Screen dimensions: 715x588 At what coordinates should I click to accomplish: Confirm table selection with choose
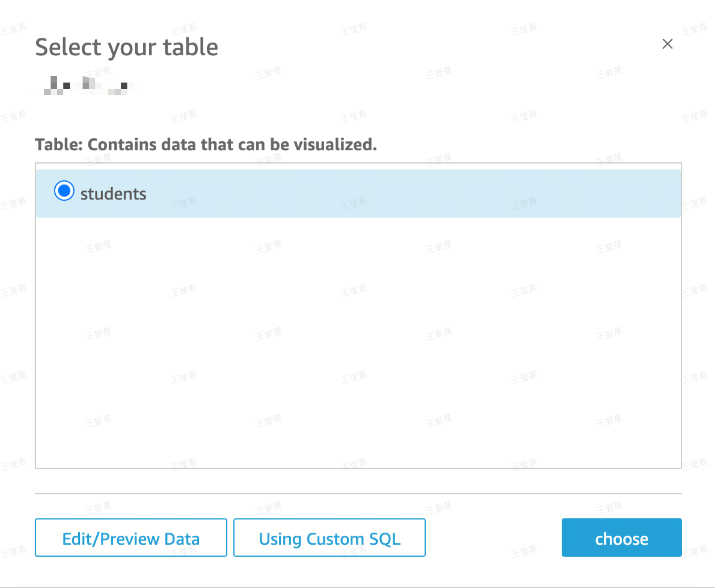click(621, 538)
